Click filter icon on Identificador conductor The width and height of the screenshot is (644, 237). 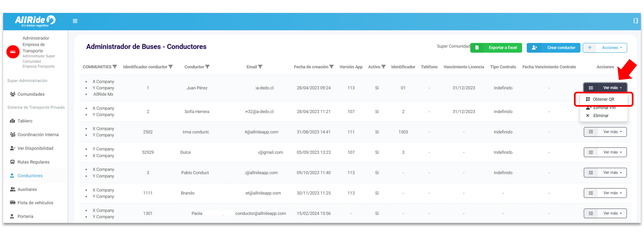tap(170, 67)
